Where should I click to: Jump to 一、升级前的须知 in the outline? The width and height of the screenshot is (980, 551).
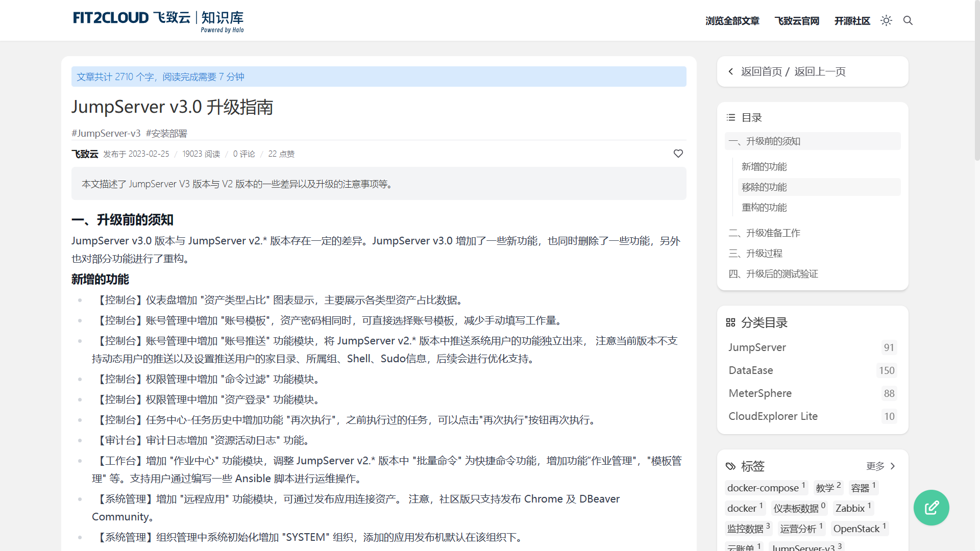(x=813, y=141)
